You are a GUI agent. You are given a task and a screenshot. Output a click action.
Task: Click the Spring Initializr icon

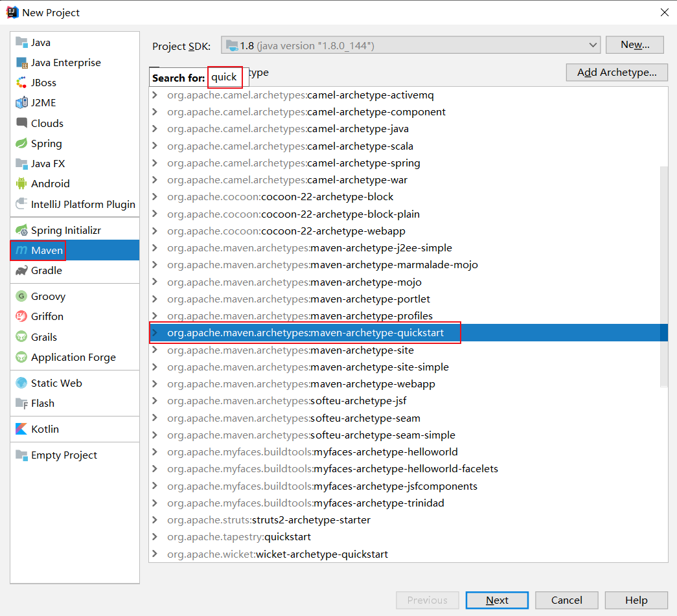(x=21, y=230)
